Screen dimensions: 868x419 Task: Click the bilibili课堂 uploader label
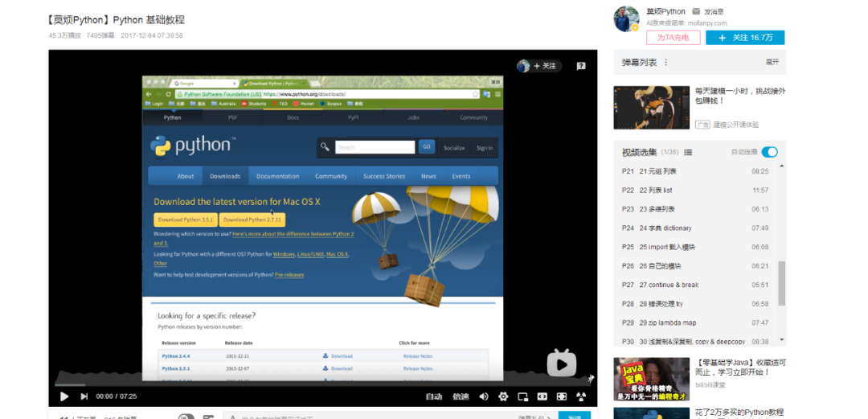710,384
